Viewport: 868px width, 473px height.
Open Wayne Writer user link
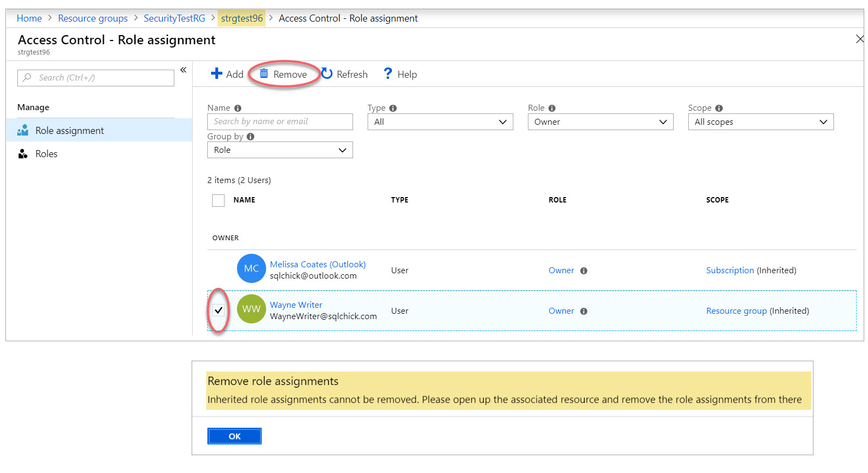[296, 305]
